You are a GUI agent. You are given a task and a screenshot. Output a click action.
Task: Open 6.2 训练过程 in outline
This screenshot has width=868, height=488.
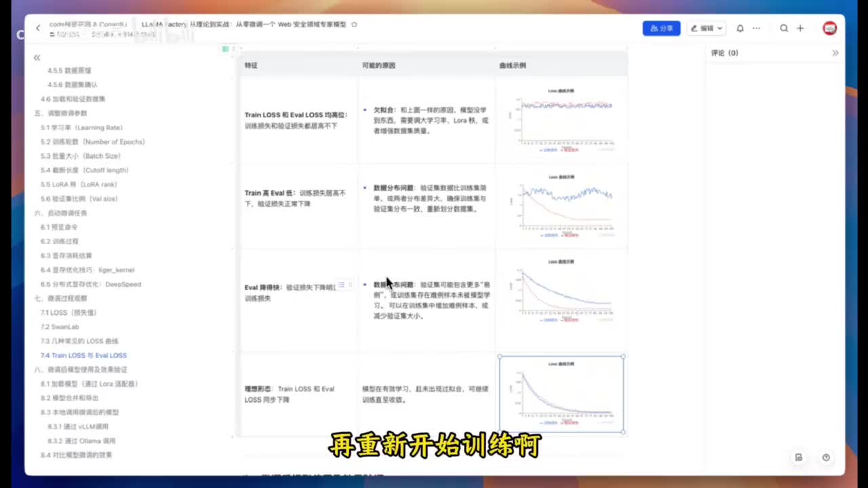(59, 241)
